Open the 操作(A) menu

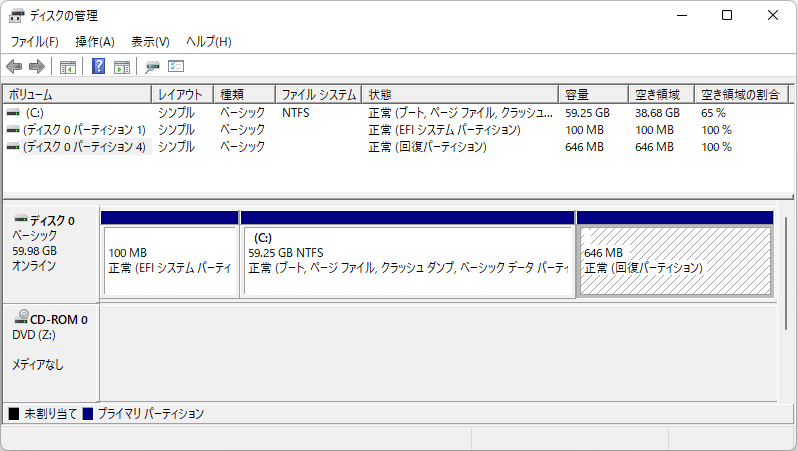[95, 42]
